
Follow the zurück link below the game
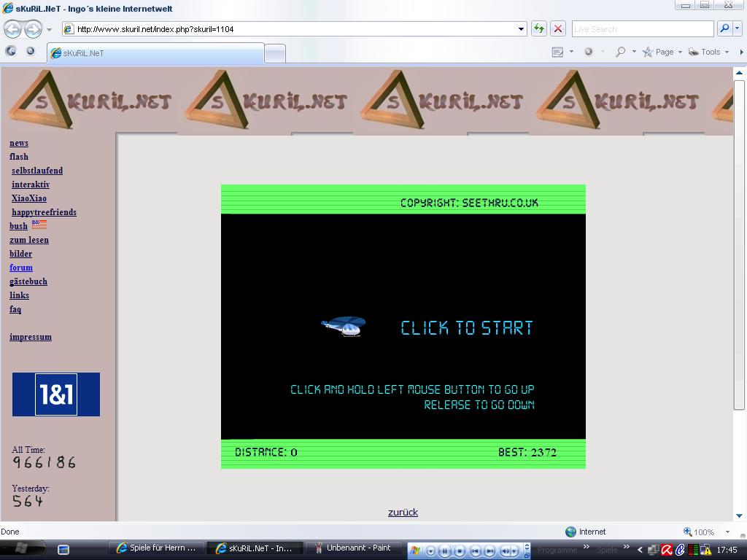pyautogui.click(x=403, y=513)
